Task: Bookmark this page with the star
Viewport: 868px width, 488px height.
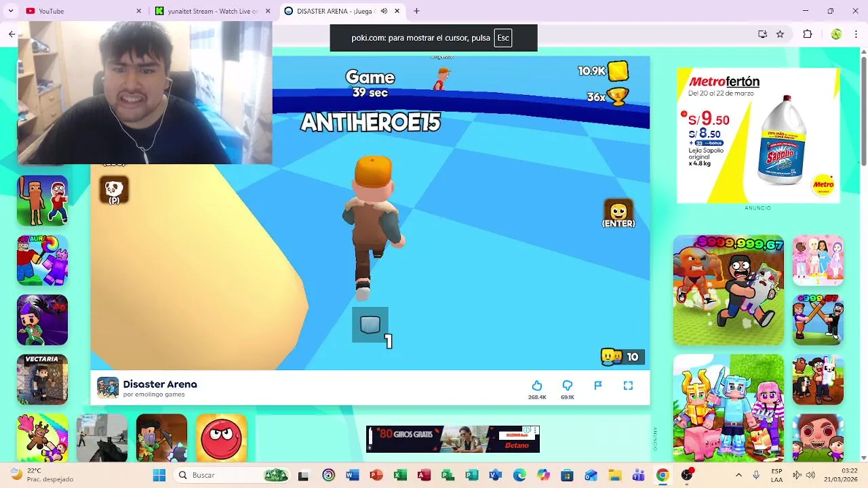Action: [x=781, y=34]
